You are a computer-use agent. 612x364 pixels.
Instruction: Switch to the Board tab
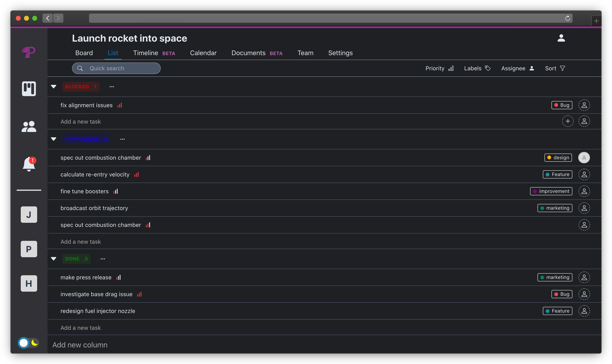pos(84,53)
